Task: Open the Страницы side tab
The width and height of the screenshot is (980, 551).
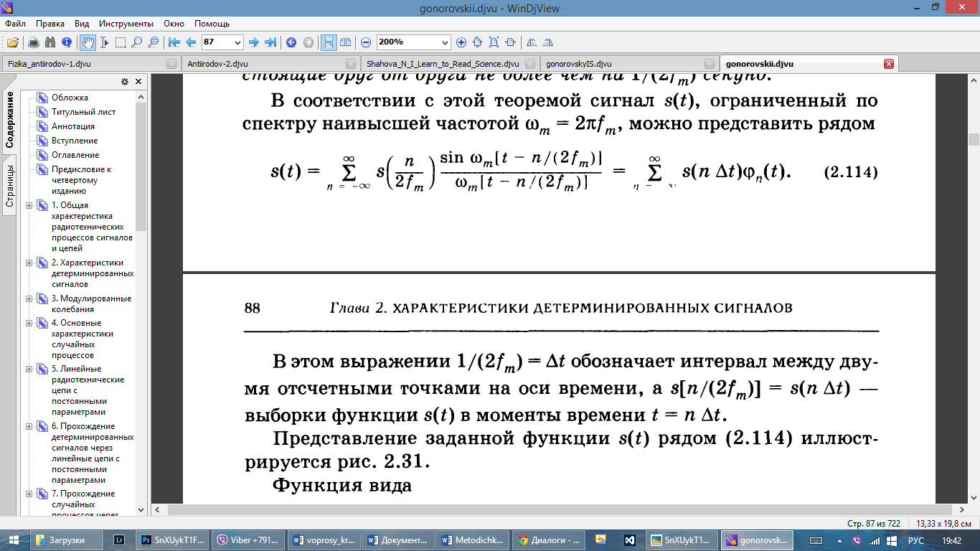Action: [10, 186]
